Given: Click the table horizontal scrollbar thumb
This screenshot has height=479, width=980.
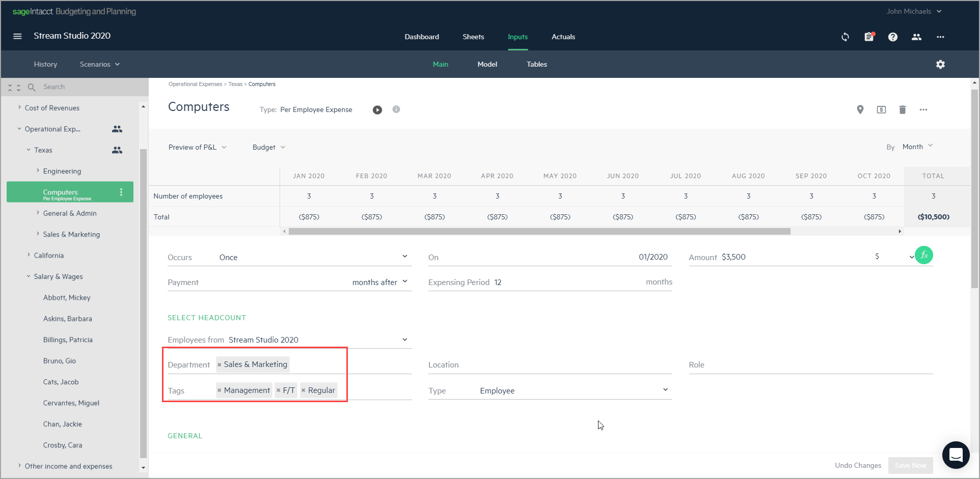Looking at the screenshot, I should pyautogui.click(x=539, y=231).
